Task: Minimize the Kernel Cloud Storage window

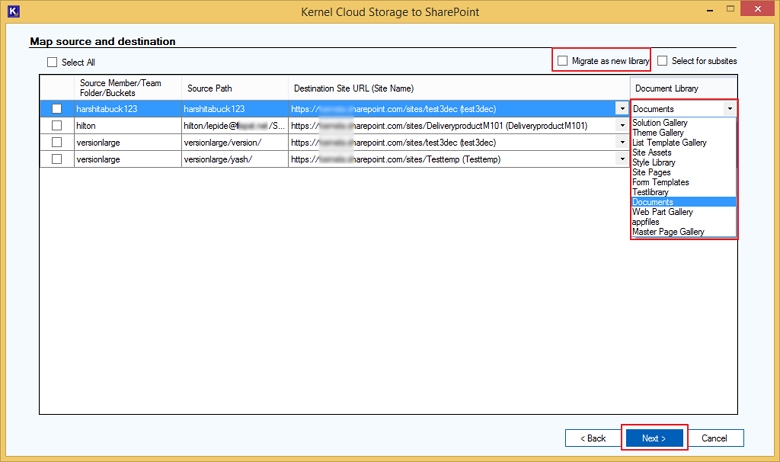Action: click(x=710, y=10)
